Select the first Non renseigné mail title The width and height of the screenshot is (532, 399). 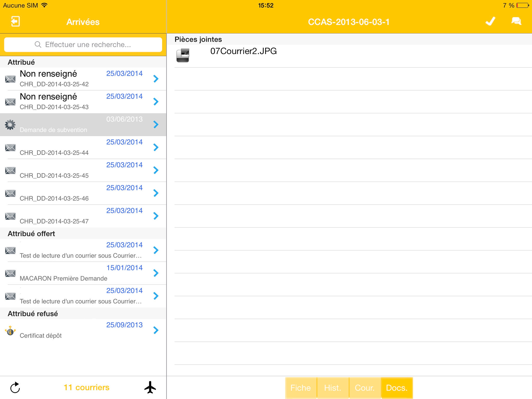(x=48, y=74)
